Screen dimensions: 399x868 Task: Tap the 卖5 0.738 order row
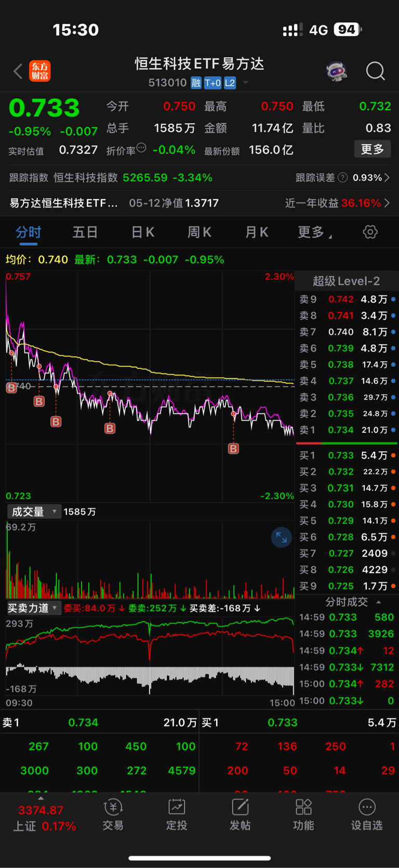pos(347,365)
